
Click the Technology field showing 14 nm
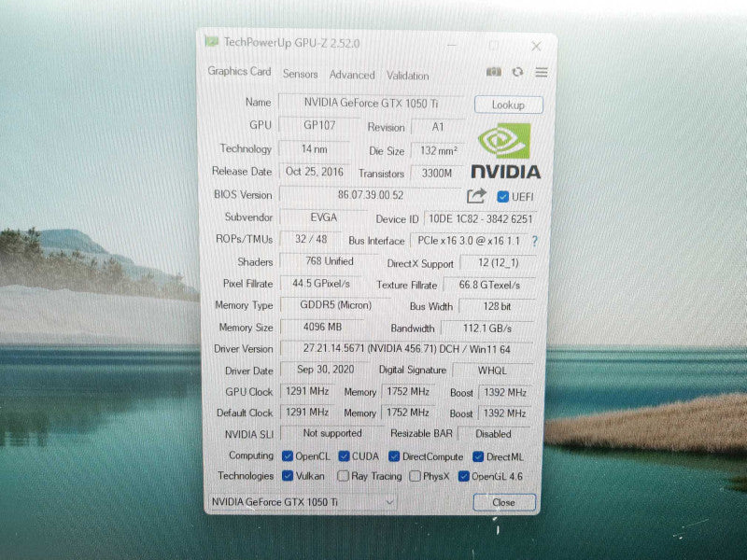(x=315, y=149)
